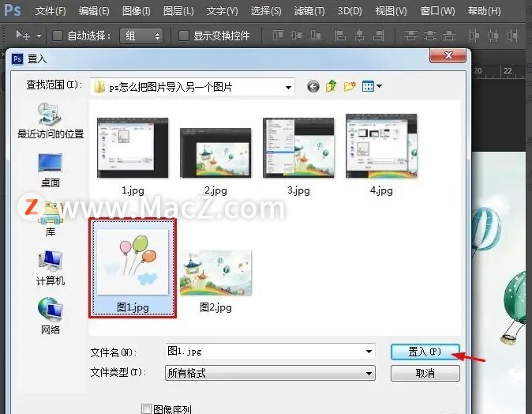Screen dimensions: 532x414
Task: Click the distribute vertical centers icon
Action: (430, 36)
